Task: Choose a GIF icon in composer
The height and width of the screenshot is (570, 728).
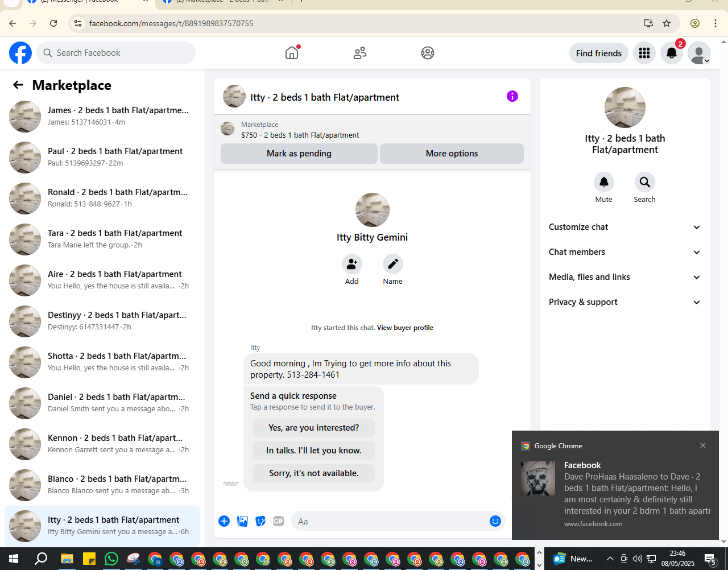Action: click(279, 521)
